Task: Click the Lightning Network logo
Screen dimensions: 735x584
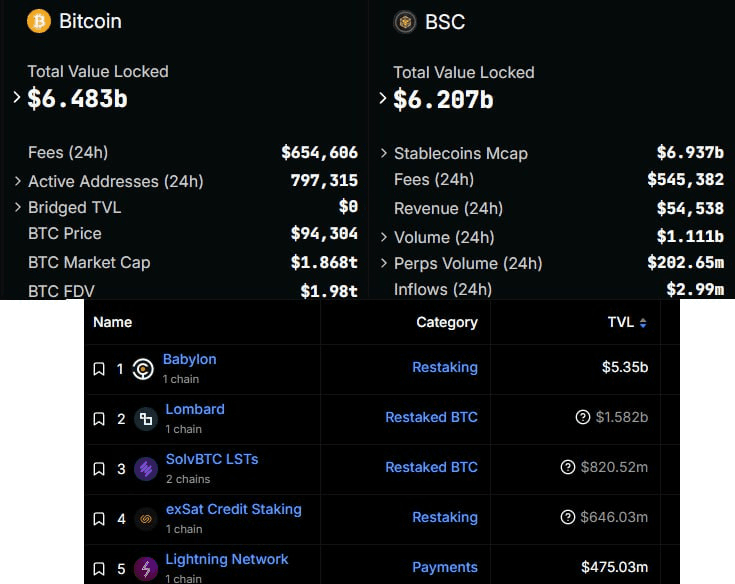Action: coord(146,569)
